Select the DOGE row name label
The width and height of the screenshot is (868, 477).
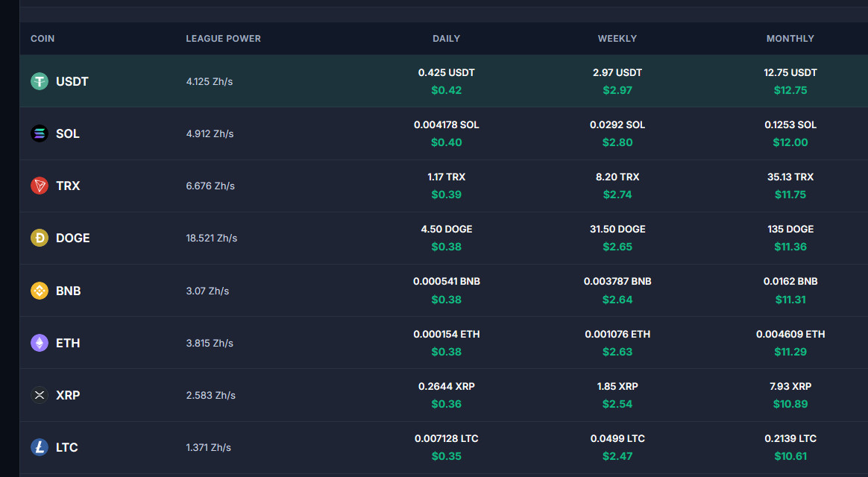tap(72, 238)
